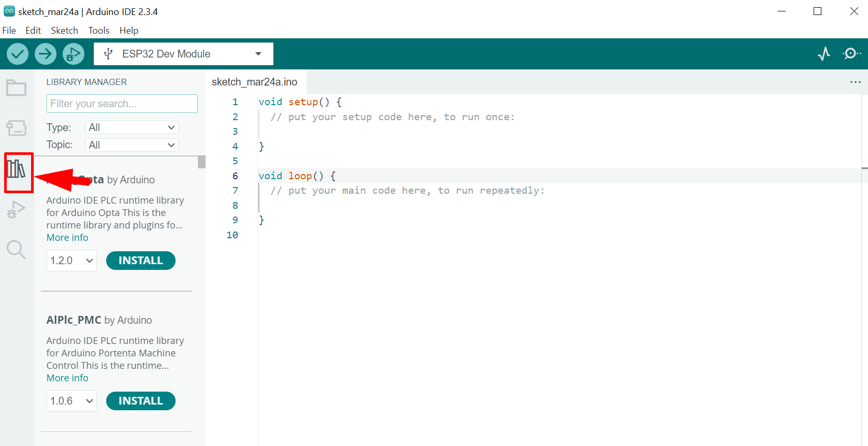Open the Edit menu

click(x=33, y=31)
